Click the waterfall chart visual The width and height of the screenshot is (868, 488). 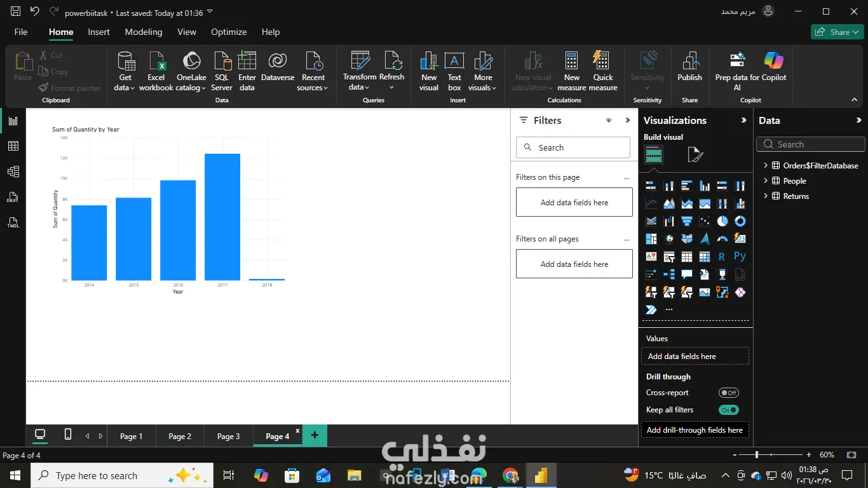pos(669,221)
